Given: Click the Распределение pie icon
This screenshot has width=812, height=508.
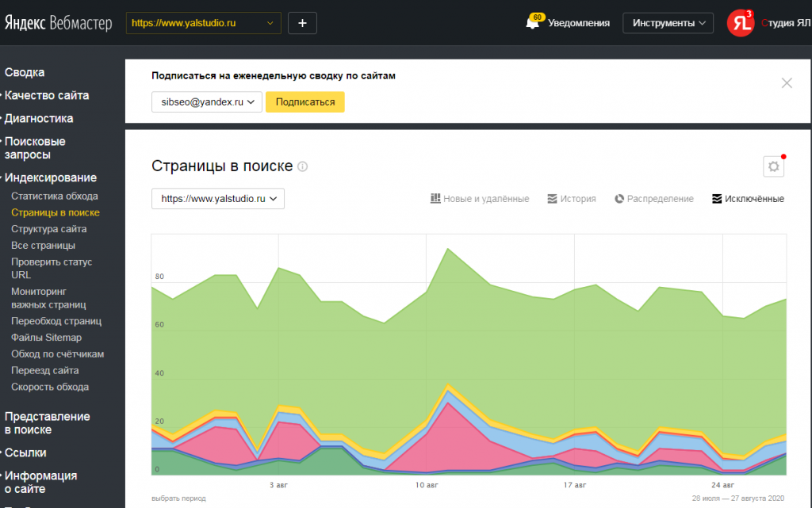Looking at the screenshot, I should 619,199.
